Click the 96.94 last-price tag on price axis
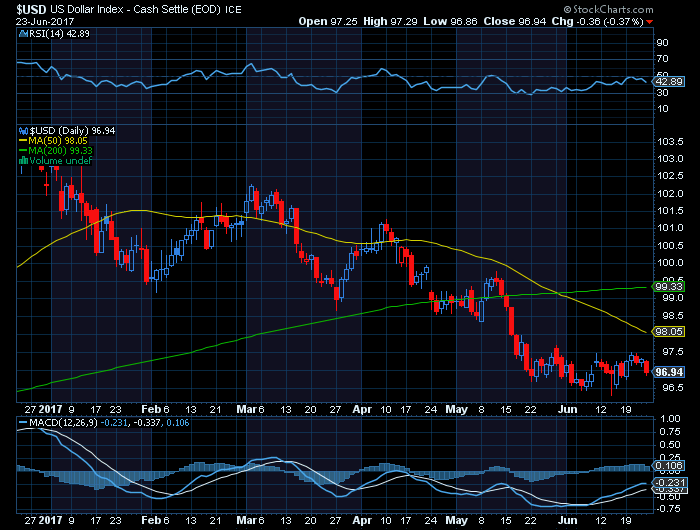The width and height of the screenshot is (700, 530). (667, 372)
